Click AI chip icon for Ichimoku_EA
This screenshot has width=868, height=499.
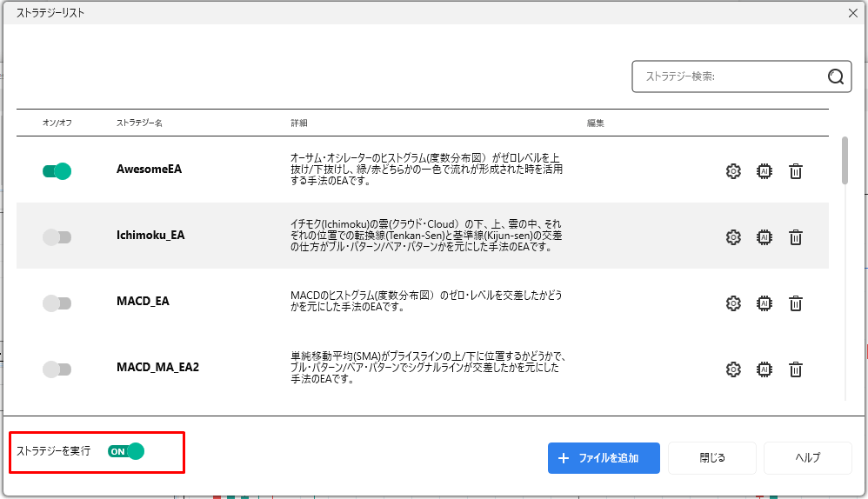click(x=765, y=236)
